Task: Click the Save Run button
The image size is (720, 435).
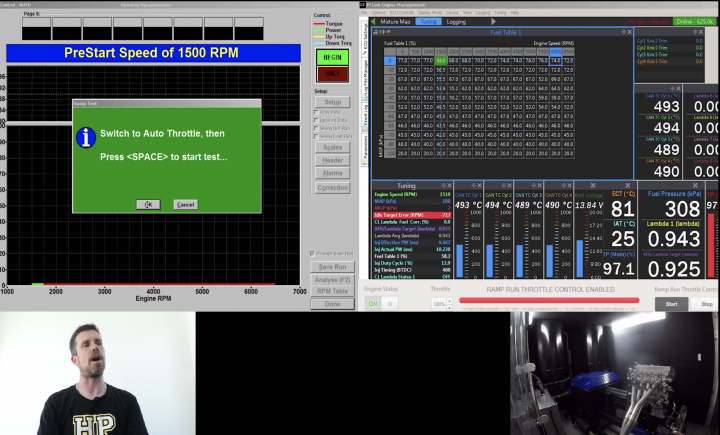Action: pyautogui.click(x=332, y=267)
